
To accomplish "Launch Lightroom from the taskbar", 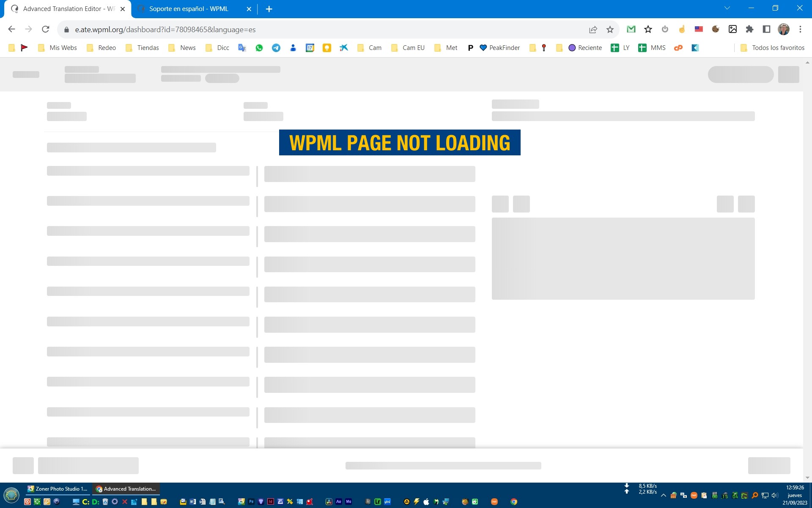I will tap(378, 502).
